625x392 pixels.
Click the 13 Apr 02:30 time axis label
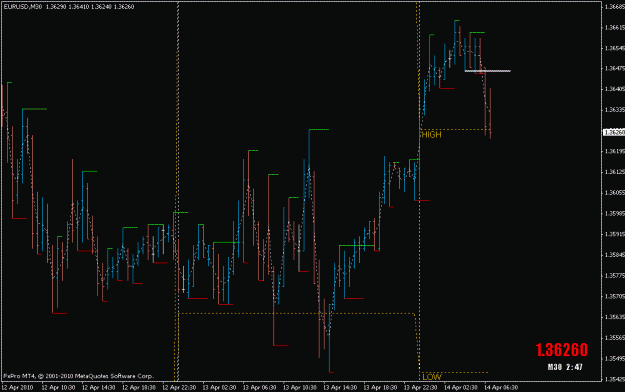point(219,388)
